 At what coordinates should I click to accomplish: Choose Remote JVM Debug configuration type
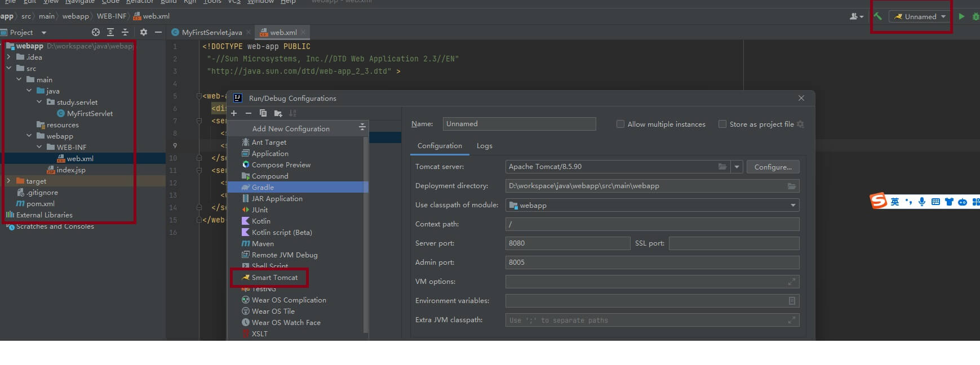coord(285,255)
